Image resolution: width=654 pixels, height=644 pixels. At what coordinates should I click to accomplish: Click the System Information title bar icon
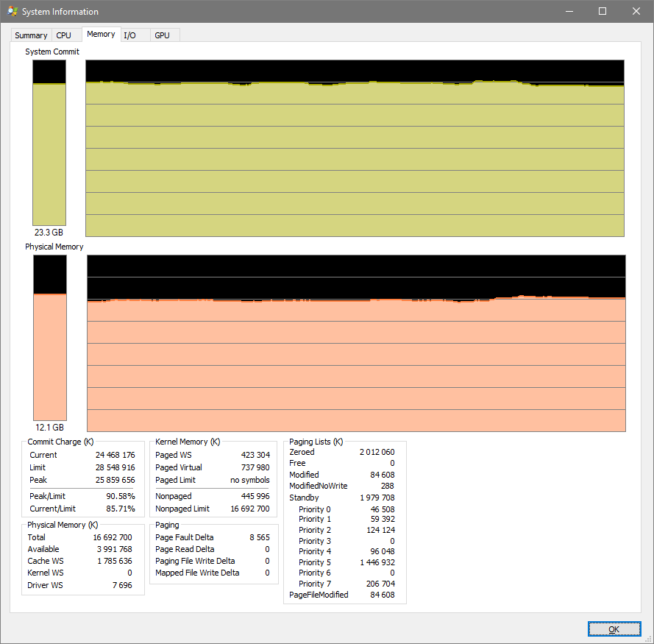point(13,11)
